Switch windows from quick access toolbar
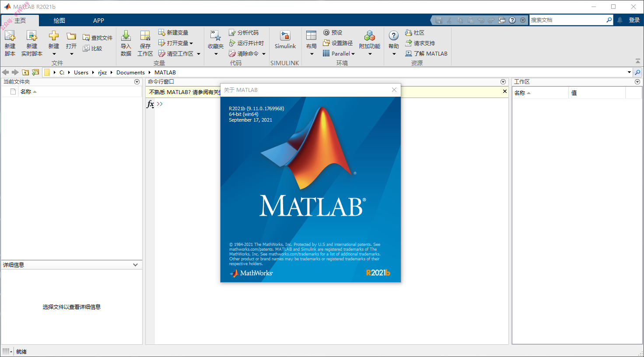Image resolution: width=644 pixels, height=357 pixels. (x=502, y=20)
